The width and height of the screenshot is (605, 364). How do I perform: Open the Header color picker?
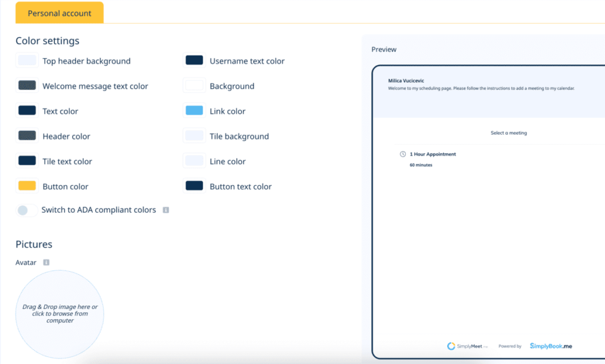pyautogui.click(x=27, y=136)
